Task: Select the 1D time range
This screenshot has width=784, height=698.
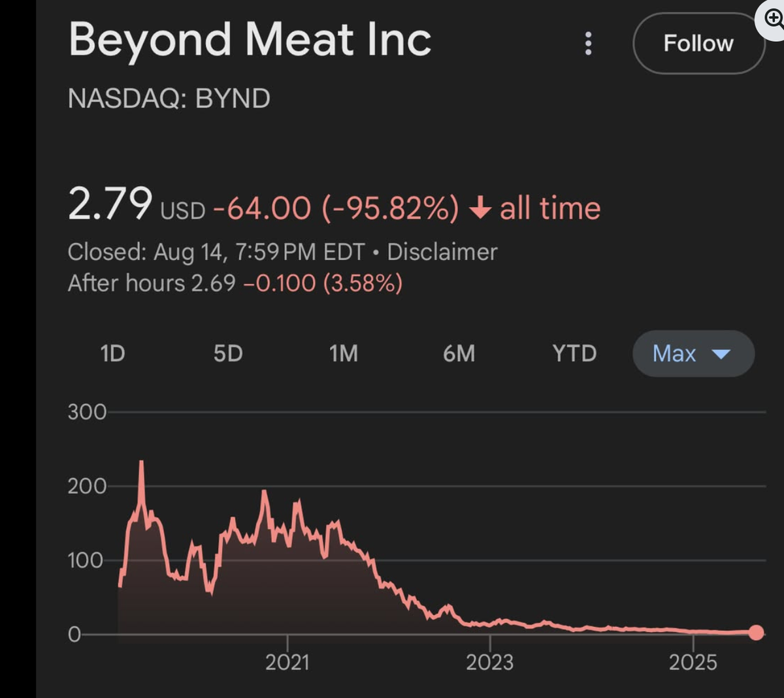Action: [112, 353]
